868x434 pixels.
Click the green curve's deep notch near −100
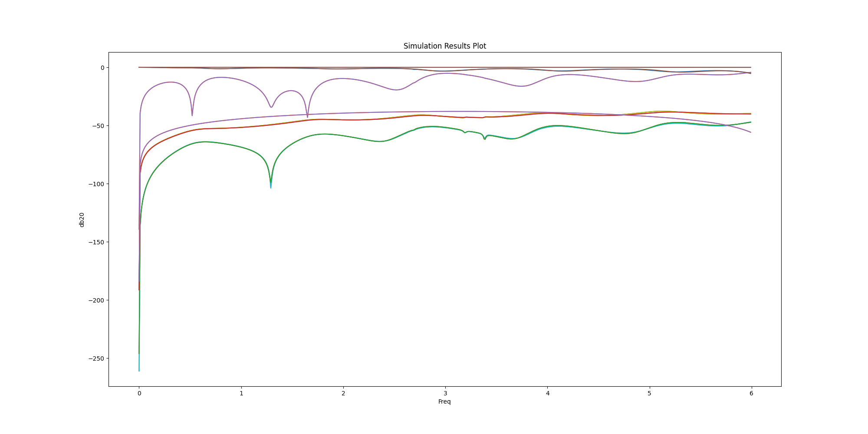[271, 183]
